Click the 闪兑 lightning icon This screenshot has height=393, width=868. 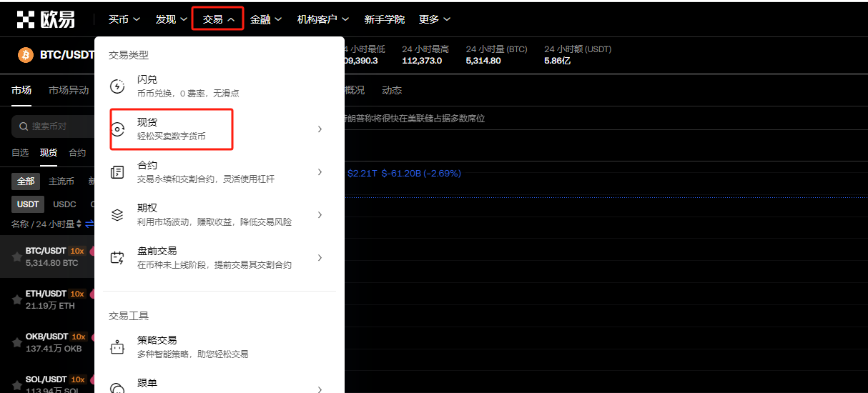click(117, 86)
